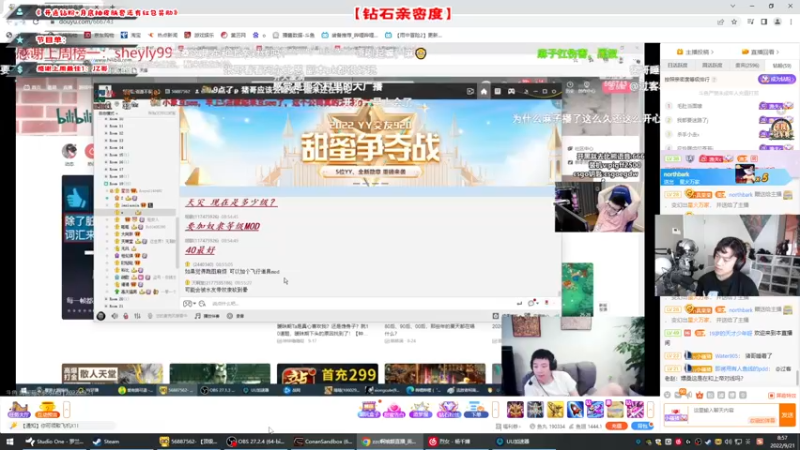The width and height of the screenshot is (800, 450).
Task: Bookmark this page with Chrome's star icon
Action: [734, 22]
